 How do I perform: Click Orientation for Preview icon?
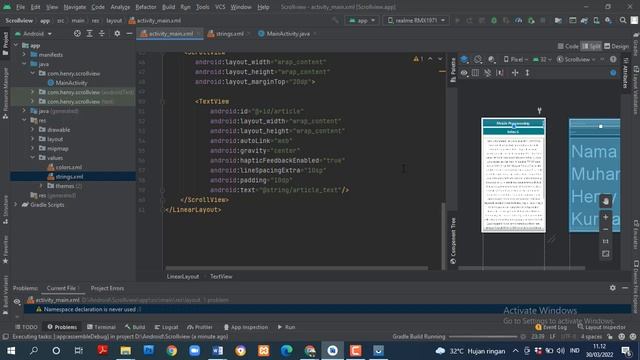pos(478,60)
